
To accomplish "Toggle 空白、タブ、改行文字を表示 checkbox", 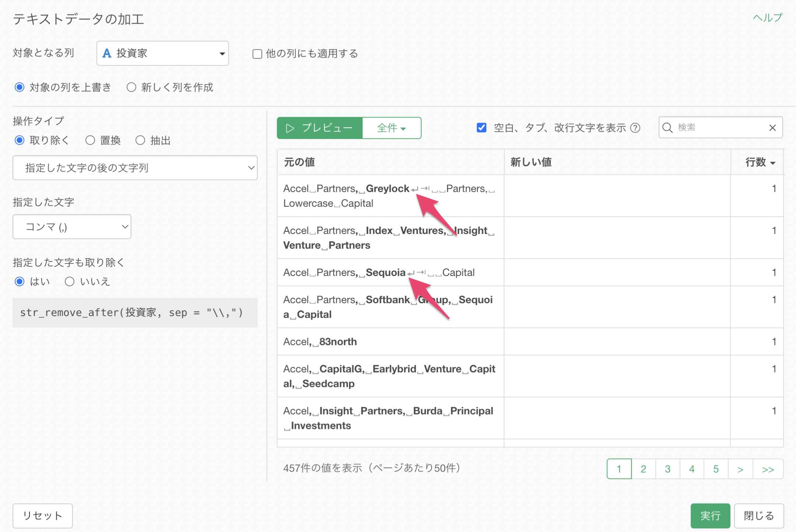I will [481, 127].
